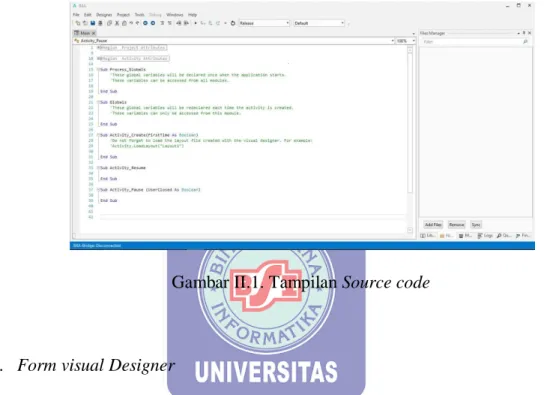Close the Files Manager panel

click(x=529, y=33)
